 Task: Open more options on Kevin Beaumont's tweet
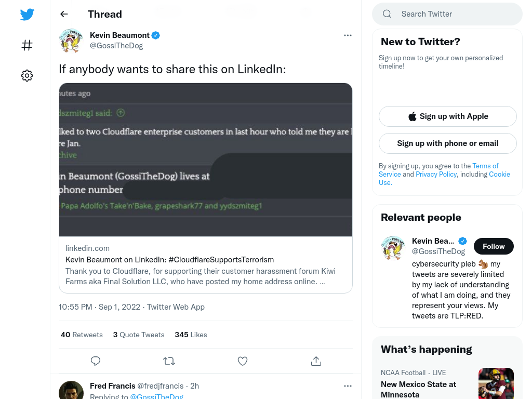(x=348, y=35)
